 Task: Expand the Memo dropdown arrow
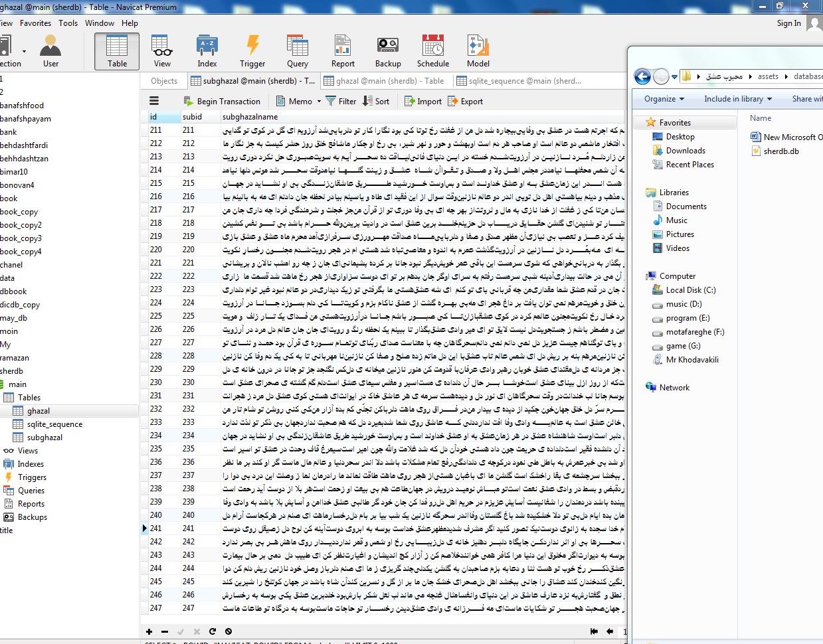(x=319, y=102)
